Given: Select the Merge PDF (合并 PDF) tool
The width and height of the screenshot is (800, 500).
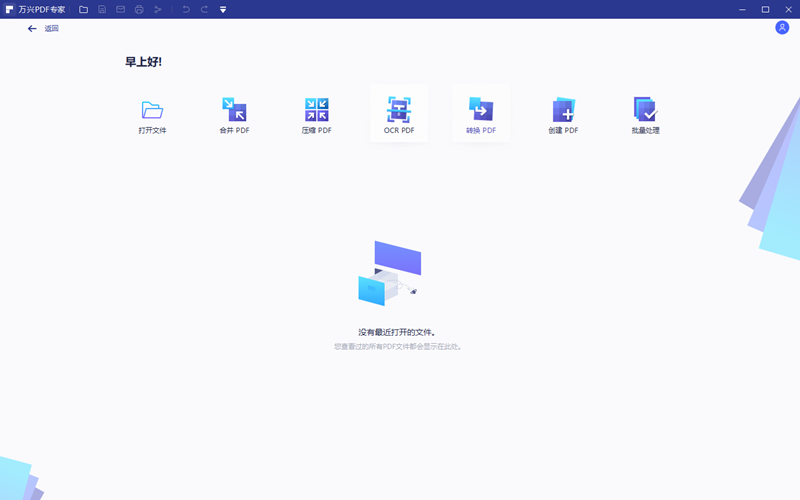Looking at the screenshot, I should pyautogui.click(x=234, y=111).
